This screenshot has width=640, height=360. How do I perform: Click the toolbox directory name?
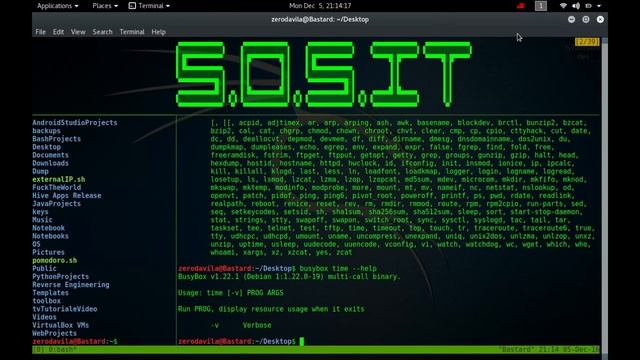tap(47, 301)
